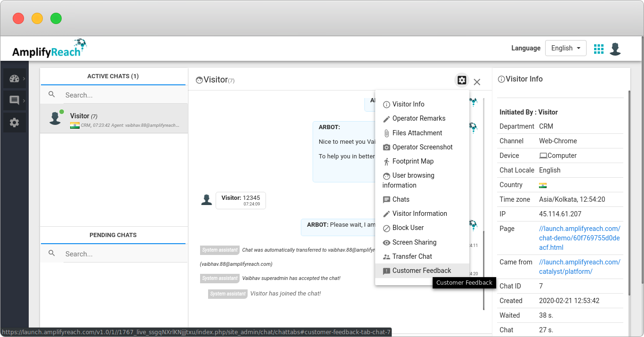Open the chat-demo Page link in Visitor Info
The width and height of the screenshot is (644, 337).
click(x=579, y=238)
